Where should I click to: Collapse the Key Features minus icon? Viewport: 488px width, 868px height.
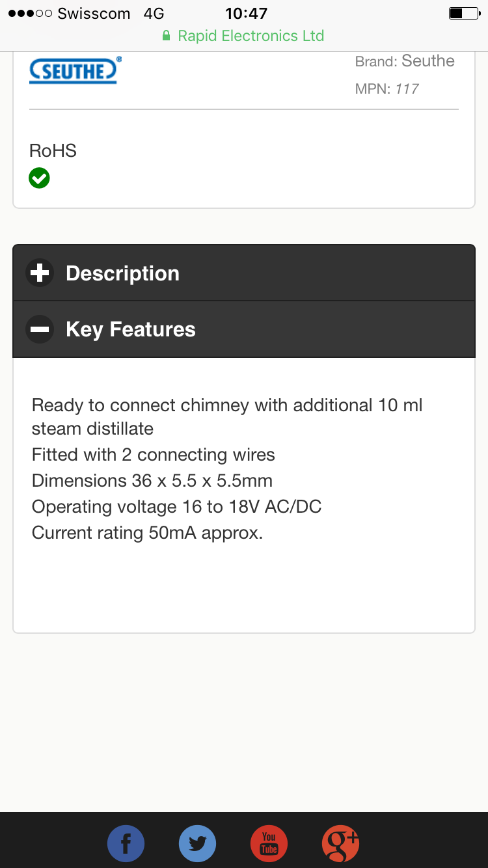click(x=40, y=329)
